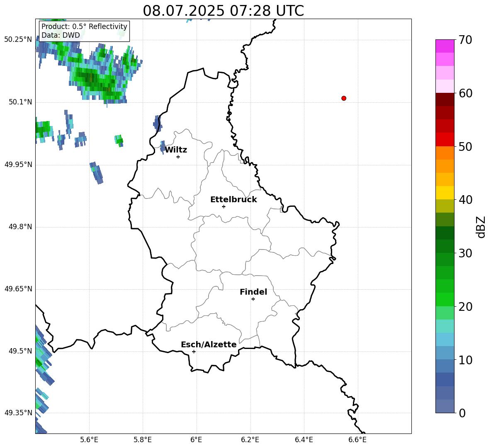The width and height of the screenshot is (491, 448).
Task: Click the 10 colorbar tick label
Action: 465,360
